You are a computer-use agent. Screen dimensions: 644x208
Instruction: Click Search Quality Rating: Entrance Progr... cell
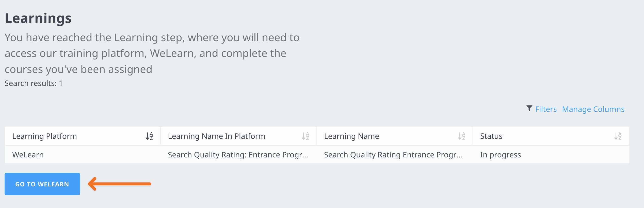click(238, 155)
